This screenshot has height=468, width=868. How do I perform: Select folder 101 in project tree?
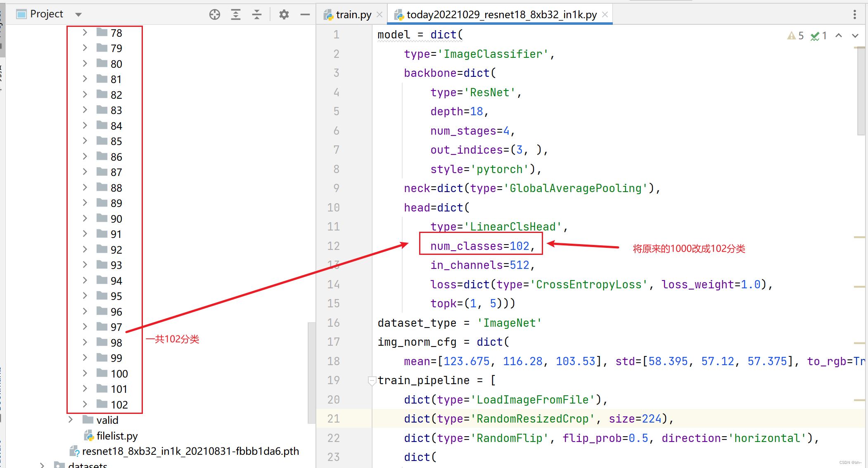tap(119, 389)
